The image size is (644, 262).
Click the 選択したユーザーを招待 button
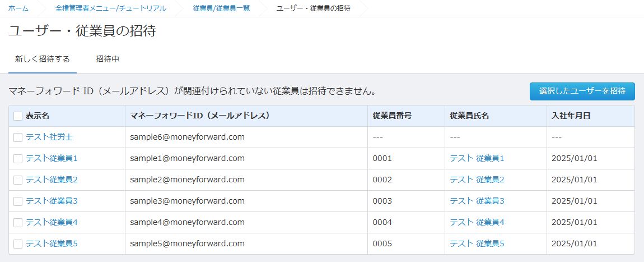[582, 91]
